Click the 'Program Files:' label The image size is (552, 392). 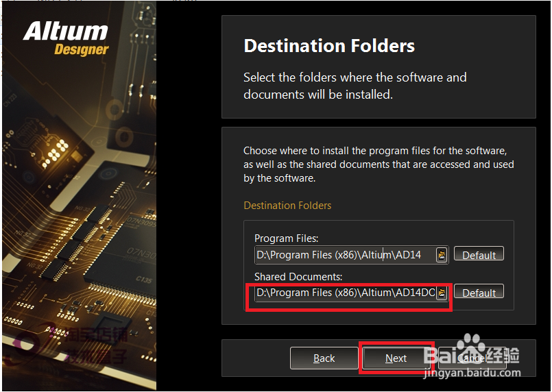coord(286,238)
